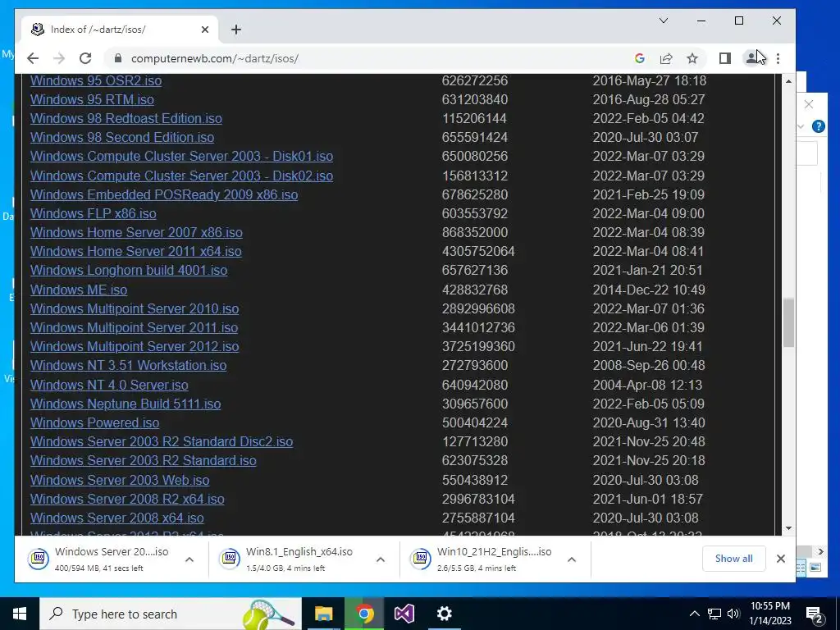Open Google icon in address bar

[x=639, y=58]
